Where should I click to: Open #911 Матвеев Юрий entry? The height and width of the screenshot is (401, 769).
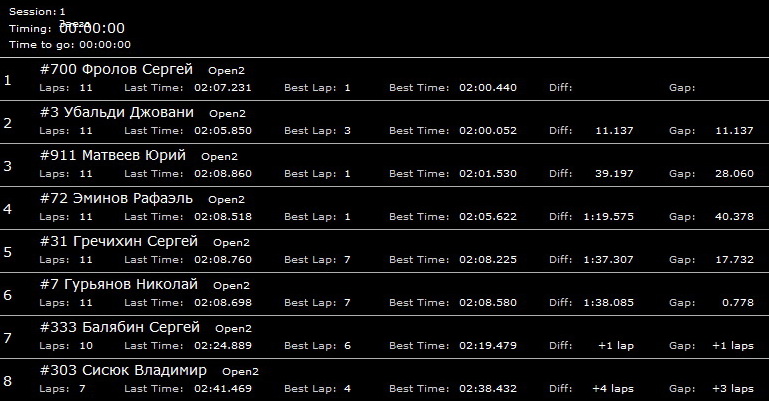(x=384, y=165)
